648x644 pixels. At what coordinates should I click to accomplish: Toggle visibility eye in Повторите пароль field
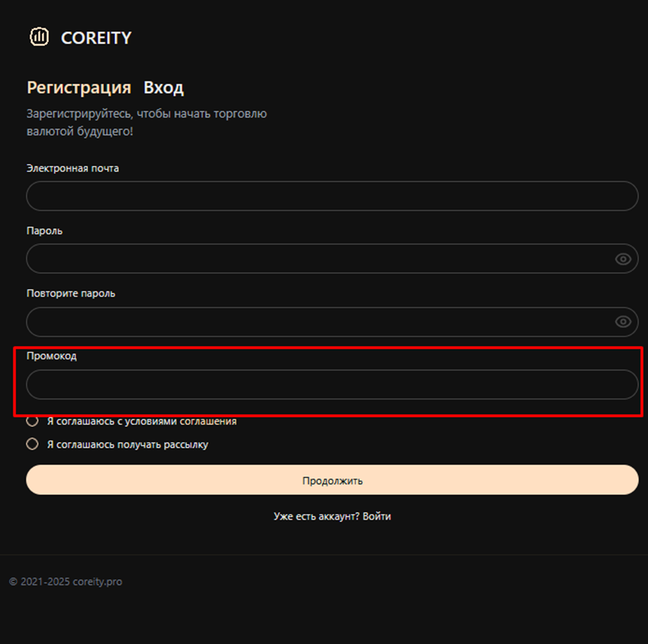click(x=623, y=322)
